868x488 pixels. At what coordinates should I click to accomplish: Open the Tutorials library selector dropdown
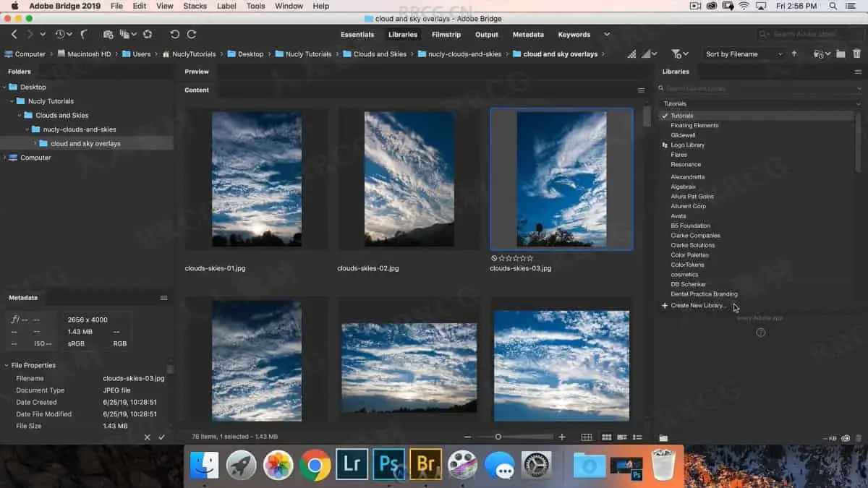pos(761,103)
